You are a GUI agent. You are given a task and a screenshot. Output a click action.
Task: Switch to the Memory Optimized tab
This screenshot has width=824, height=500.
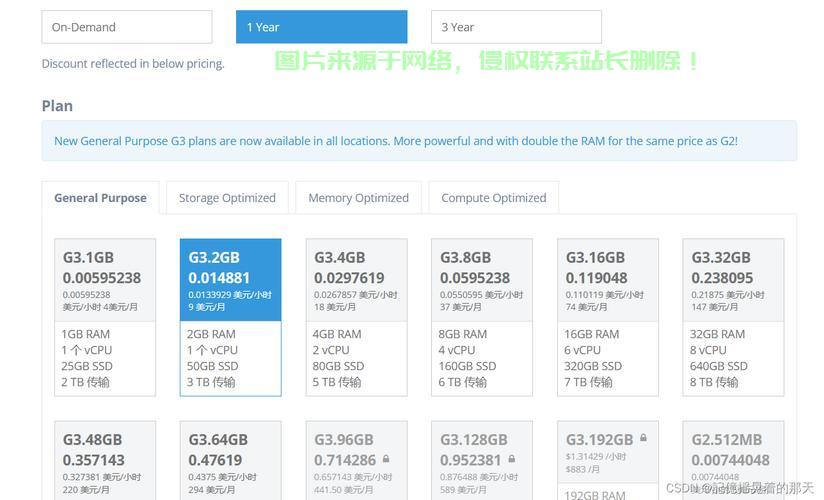pyautogui.click(x=358, y=198)
